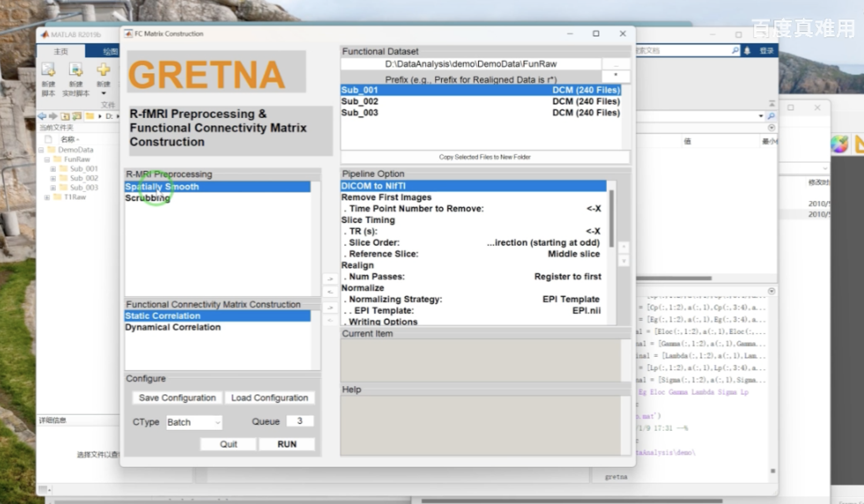Select Static Correlation item
This screenshot has height=504, width=864.
(x=218, y=316)
